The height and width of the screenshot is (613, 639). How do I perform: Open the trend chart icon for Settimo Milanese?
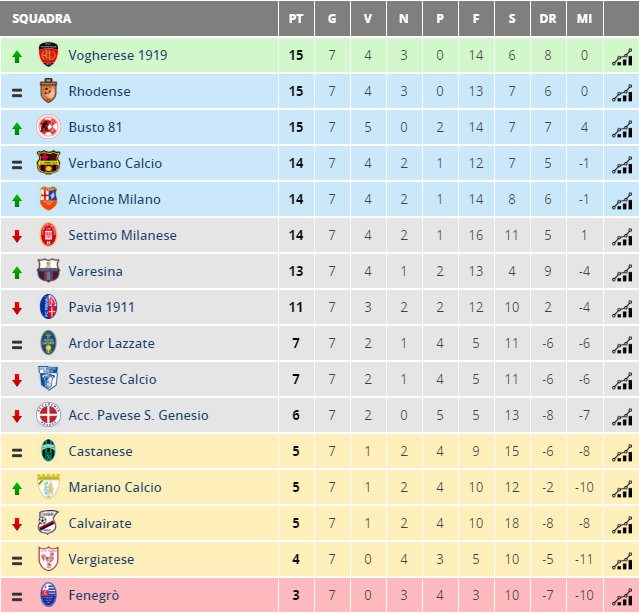click(x=622, y=237)
